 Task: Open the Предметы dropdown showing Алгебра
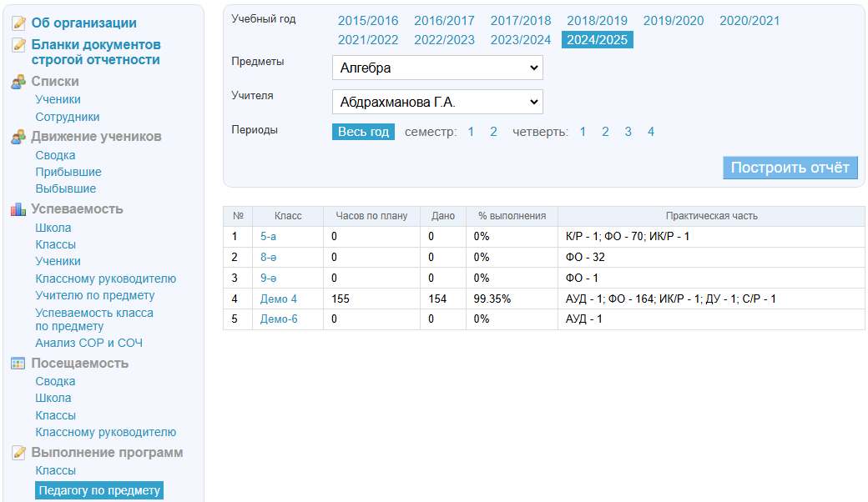[x=437, y=68]
